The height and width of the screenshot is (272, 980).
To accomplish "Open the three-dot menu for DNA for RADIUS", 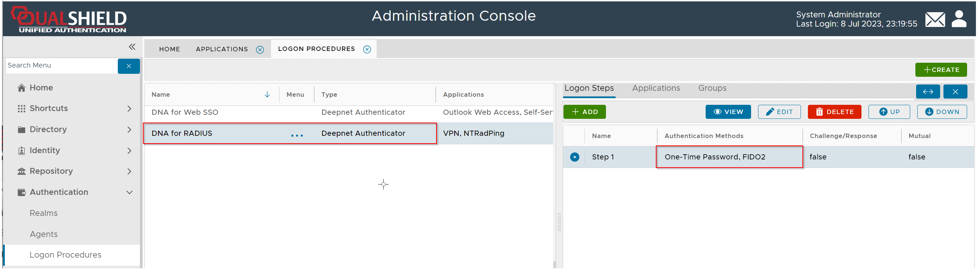I will (x=297, y=135).
